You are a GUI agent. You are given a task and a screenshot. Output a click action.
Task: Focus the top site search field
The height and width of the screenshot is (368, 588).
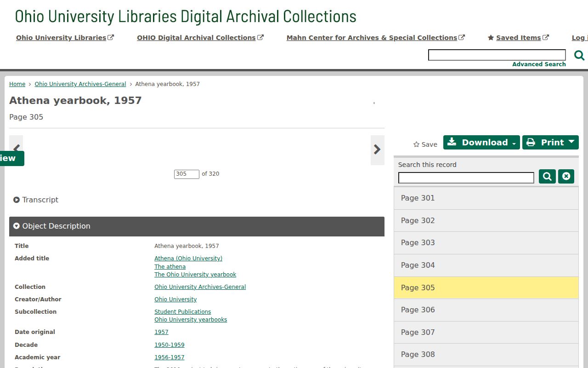pos(497,55)
